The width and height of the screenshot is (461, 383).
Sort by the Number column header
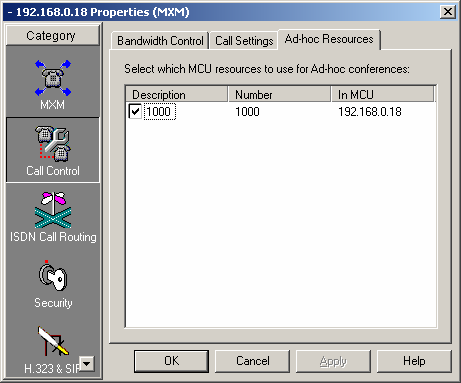click(279, 94)
